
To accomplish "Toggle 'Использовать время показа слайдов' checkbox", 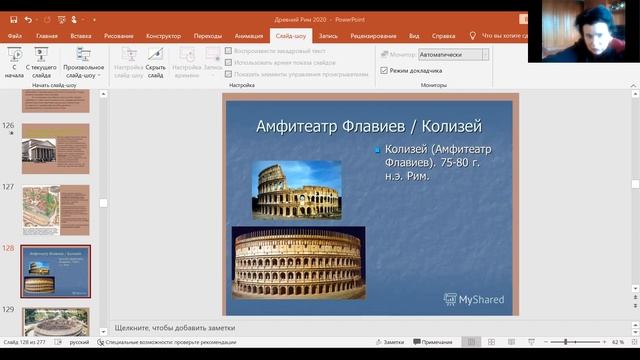I will (229, 62).
